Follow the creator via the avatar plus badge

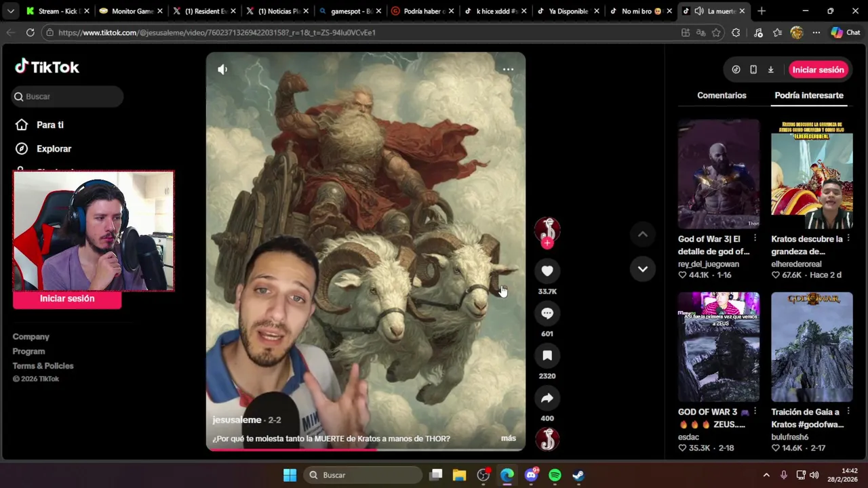(x=547, y=243)
